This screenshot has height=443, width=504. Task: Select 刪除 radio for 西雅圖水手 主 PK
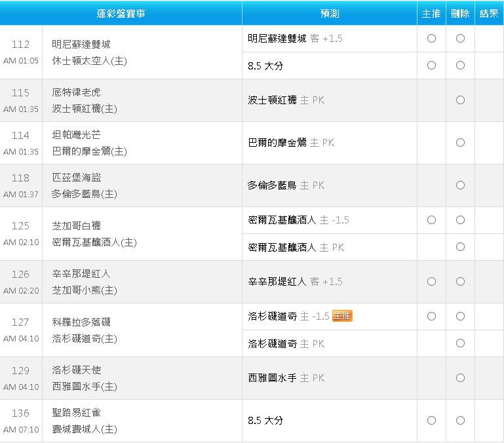click(460, 377)
